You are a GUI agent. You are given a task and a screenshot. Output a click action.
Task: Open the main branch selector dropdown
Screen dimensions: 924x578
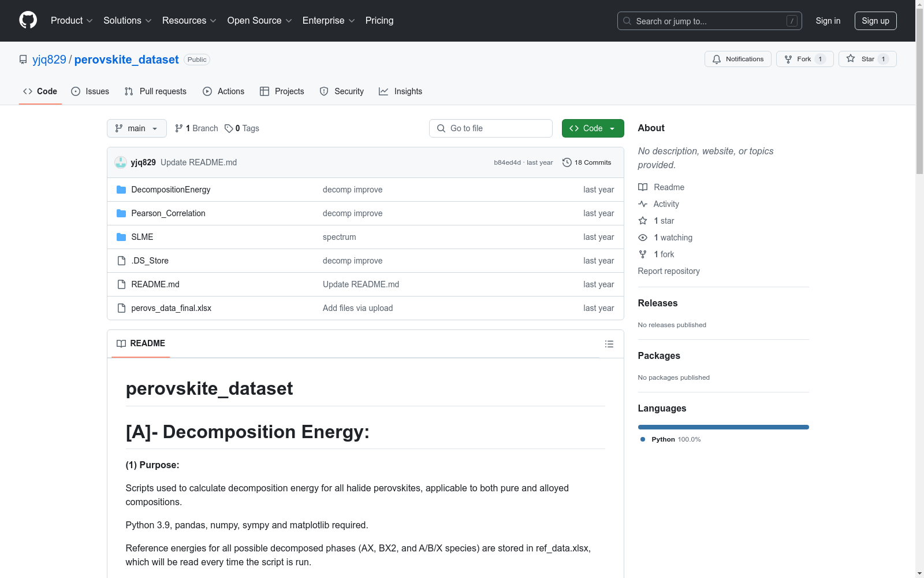137,128
